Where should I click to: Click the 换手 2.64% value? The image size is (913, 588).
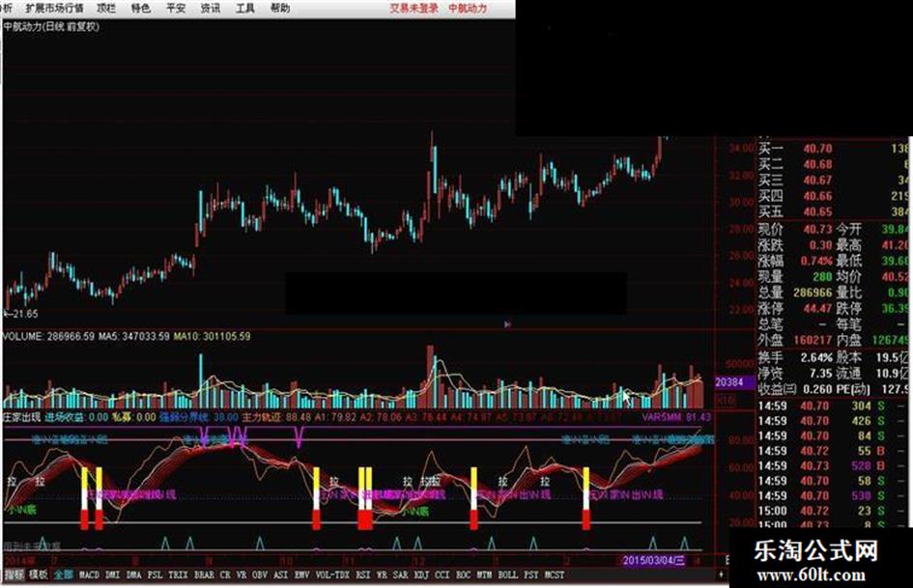point(816,357)
